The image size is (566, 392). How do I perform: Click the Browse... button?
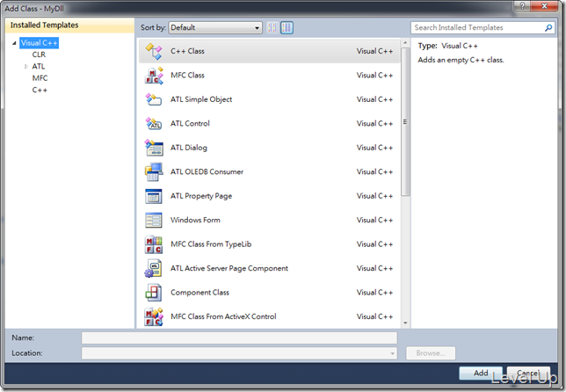pyautogui.click(x=431, y=353)
